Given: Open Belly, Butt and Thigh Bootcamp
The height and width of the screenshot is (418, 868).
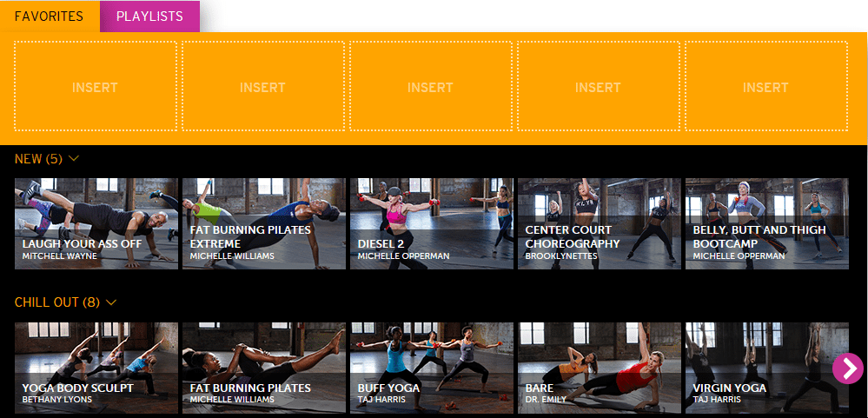Looking at the screenshot, I should tap(767, 223).
